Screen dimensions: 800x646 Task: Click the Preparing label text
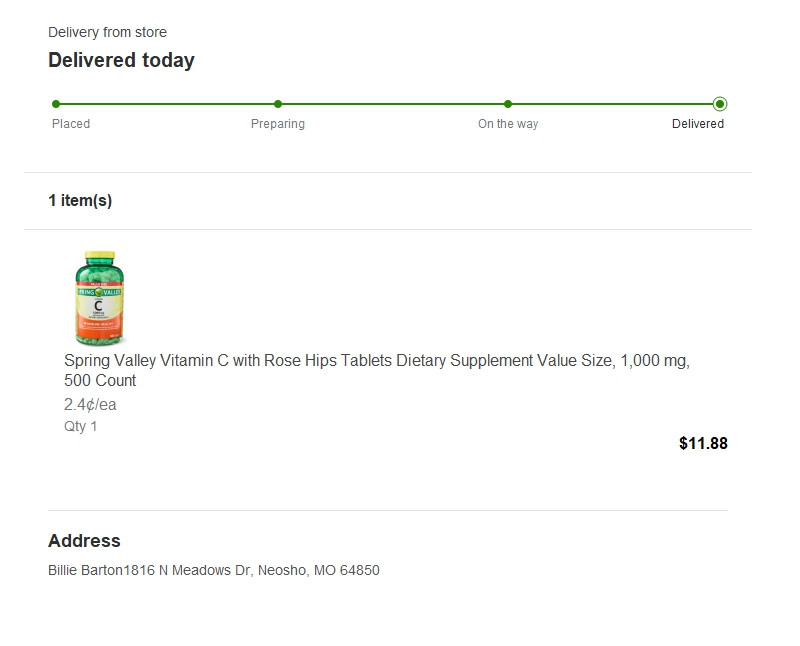(x=278, y=124)
